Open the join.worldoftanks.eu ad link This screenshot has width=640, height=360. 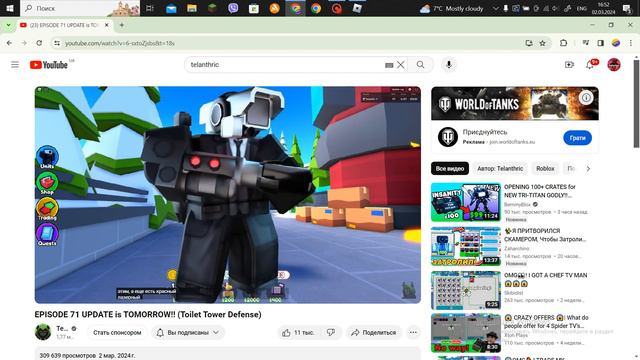tap(512, 142)
